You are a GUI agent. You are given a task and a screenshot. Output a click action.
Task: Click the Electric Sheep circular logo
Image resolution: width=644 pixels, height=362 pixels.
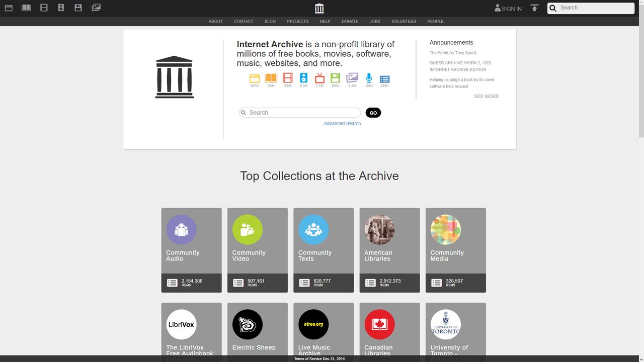point(248,324)
